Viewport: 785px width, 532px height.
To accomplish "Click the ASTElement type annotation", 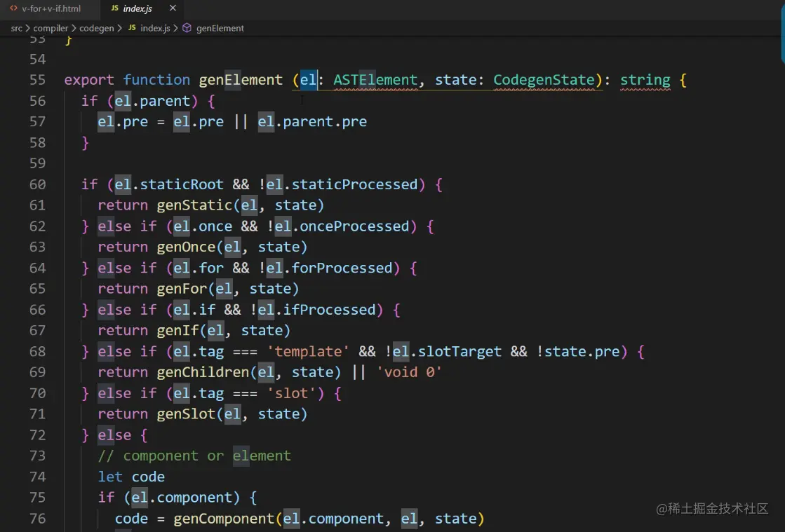I will [375, 80].
